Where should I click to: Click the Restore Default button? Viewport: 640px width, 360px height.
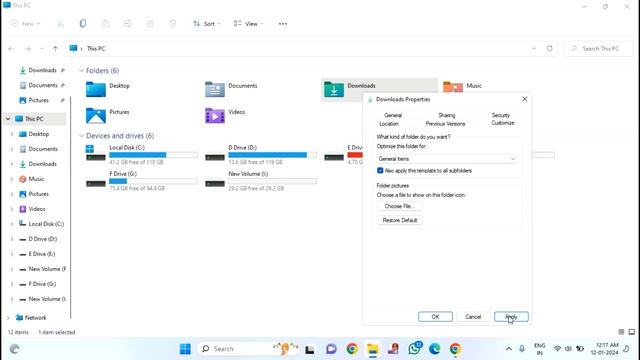tap(400, 220)
